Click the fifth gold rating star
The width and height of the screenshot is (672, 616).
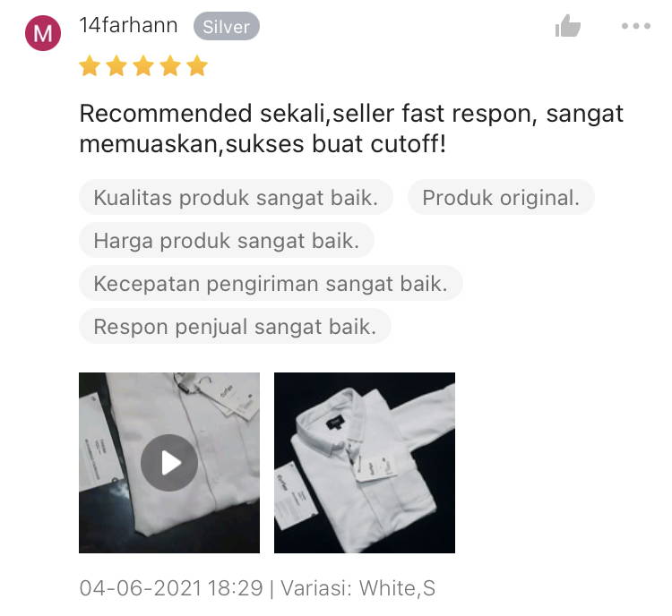[x=197, y=65]
